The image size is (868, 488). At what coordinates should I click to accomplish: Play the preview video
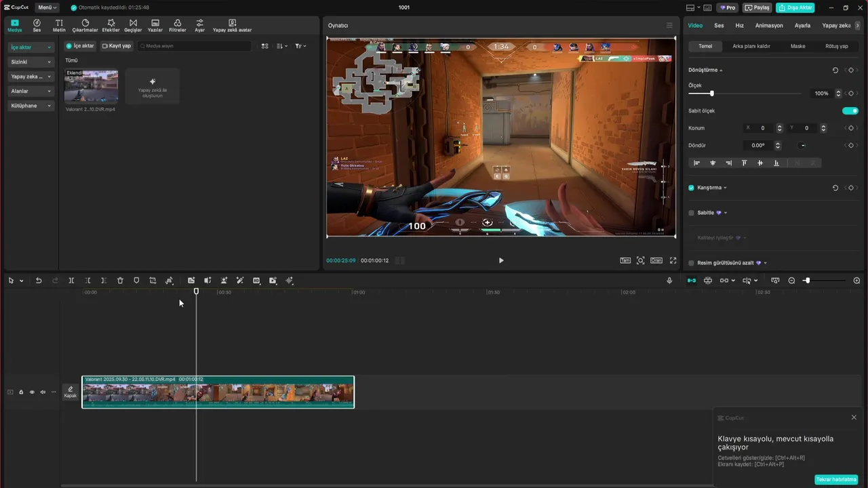coord(501,260)
